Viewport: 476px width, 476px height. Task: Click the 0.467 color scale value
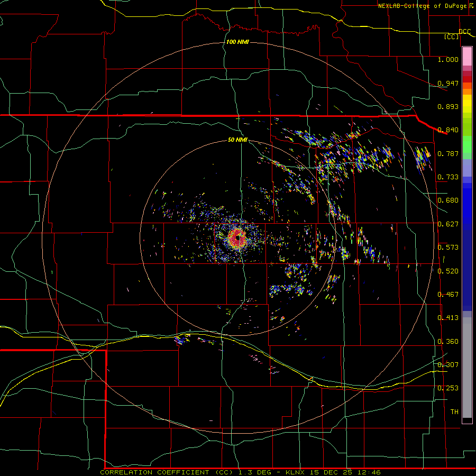[x=448, y=295]
